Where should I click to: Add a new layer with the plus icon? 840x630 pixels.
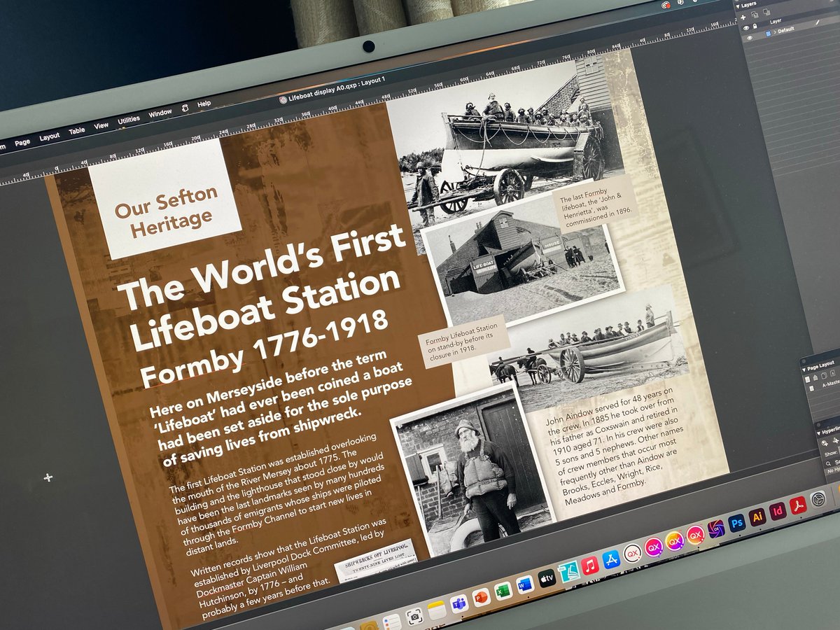tap(743, 17)
